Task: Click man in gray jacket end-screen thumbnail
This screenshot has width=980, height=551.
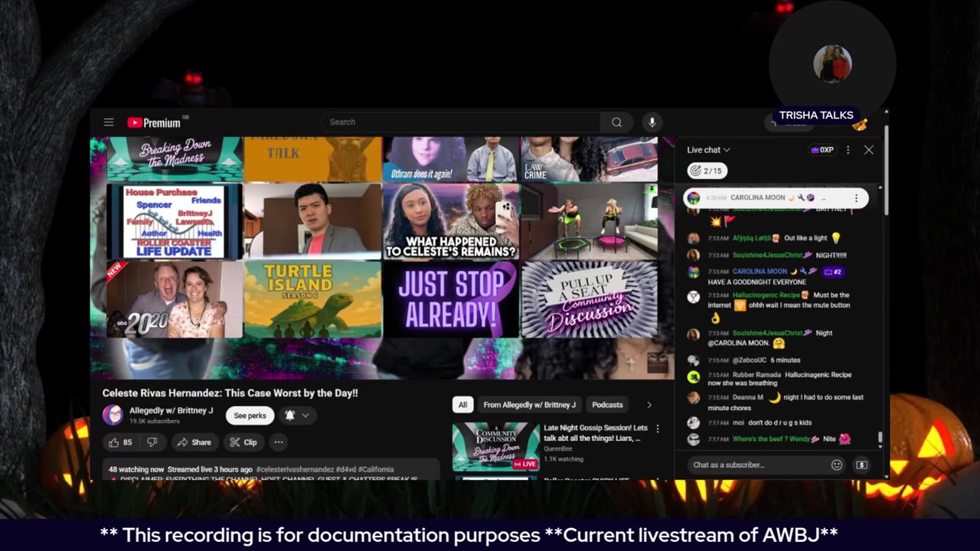Action: [x=312, y=221]
